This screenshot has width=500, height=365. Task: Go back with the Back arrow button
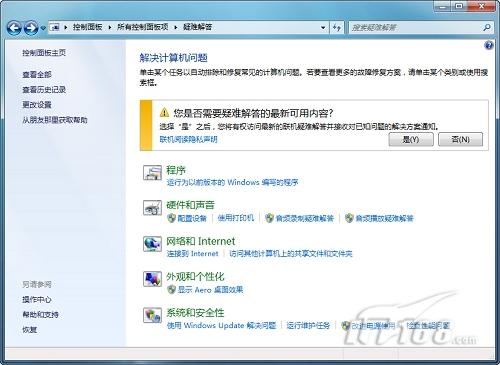click(14, 28)
